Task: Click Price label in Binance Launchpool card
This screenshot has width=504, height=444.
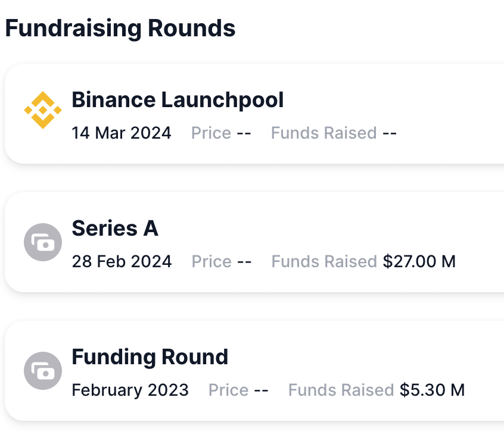Action: pos(211,133)
